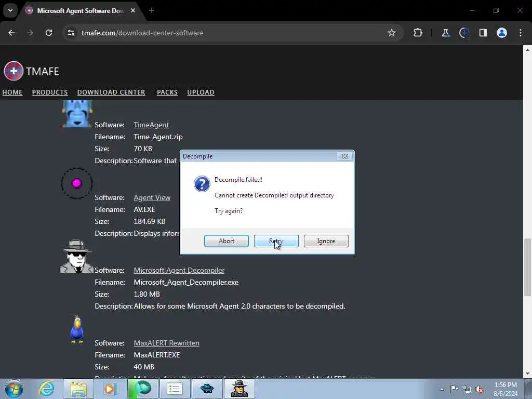The image size is (532, 399).
Task: Click the question mark icon in dialog
Action: [x=202, y=184]
